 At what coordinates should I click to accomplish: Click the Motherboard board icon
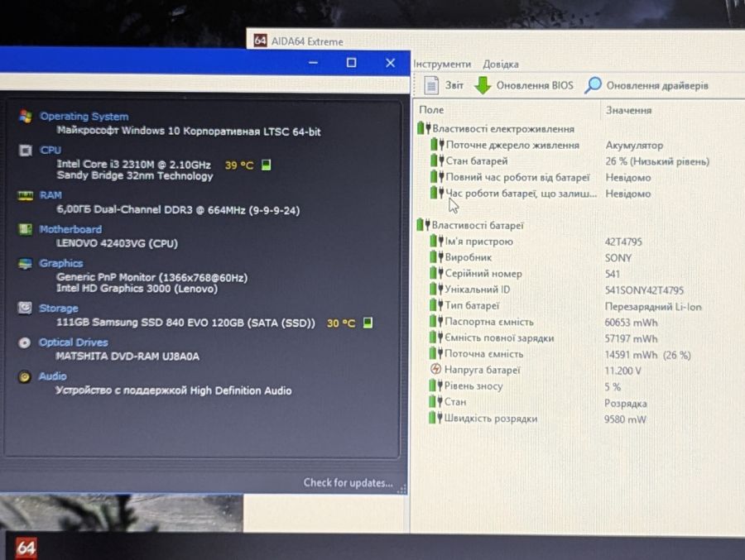click(x=25, y=229)
